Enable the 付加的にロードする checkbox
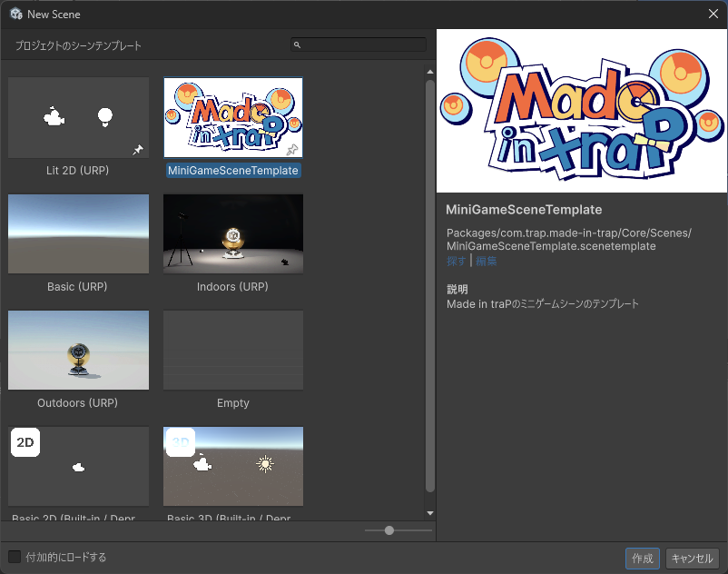Image resolution: width=728 pixels, height=574 pixels. tap(15, 557)
